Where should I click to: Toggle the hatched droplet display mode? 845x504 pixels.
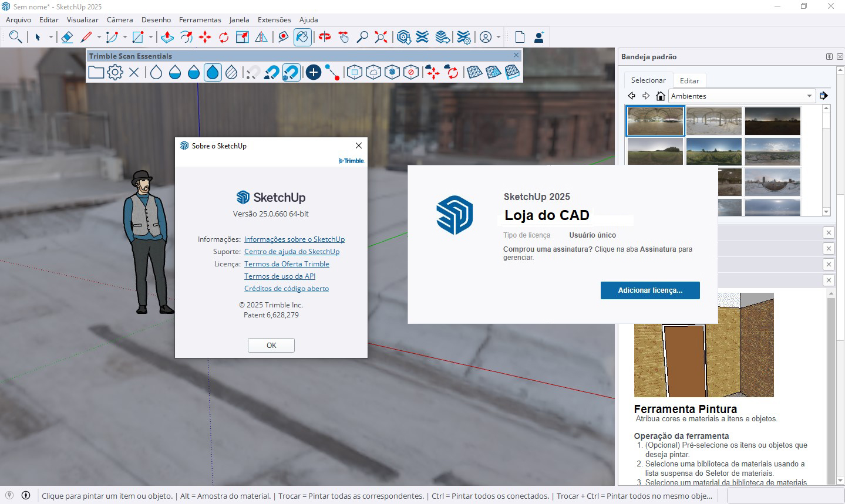click(x=231, y=72)
